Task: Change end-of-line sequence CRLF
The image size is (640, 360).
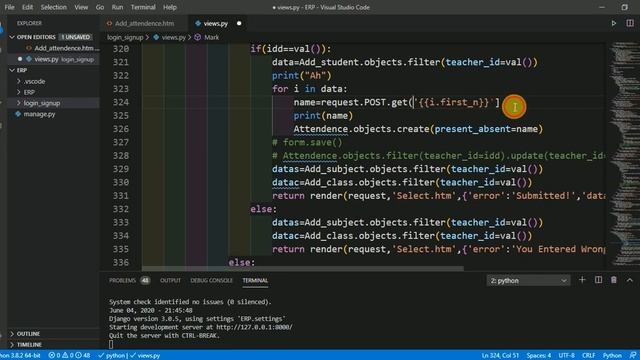Action: click(x=589, y=356)
